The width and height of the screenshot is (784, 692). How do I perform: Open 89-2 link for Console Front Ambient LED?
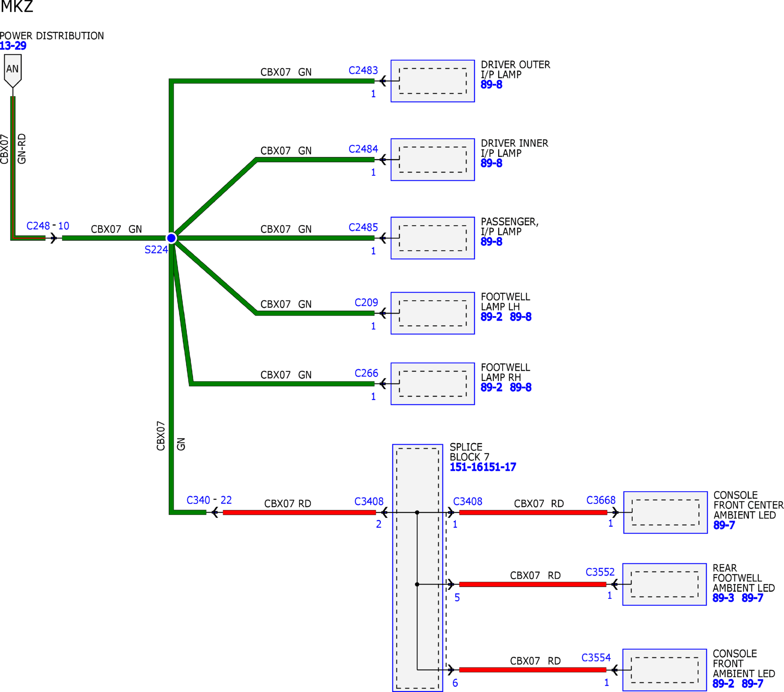723,684
